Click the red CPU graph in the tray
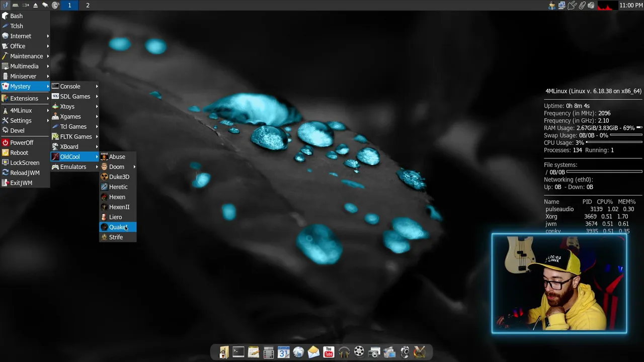Viewport: 644px width, 362px height. (x=607, y=5)
